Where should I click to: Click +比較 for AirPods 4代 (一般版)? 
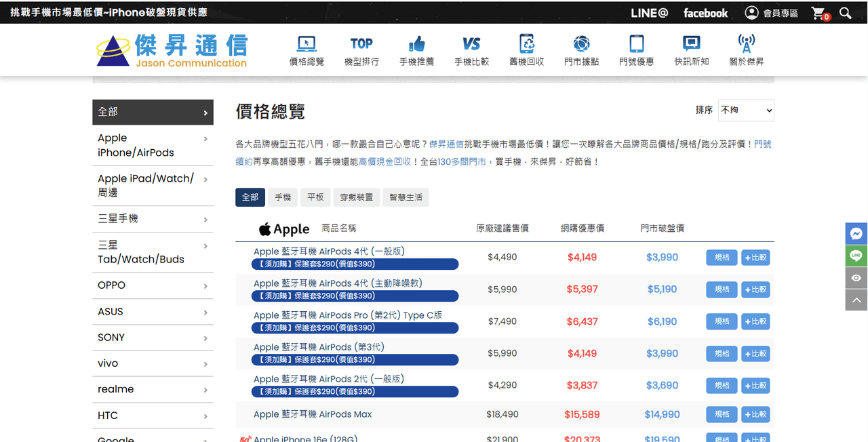[x=755, y=258]
